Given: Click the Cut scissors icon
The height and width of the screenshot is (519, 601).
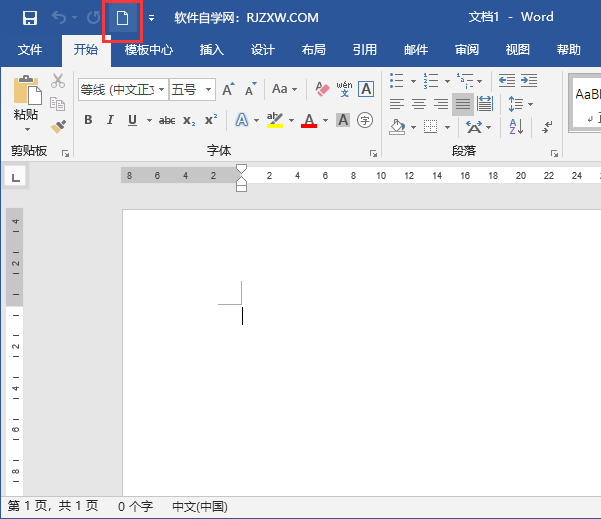Looking at the screenshot, I should tap(58, 81).
